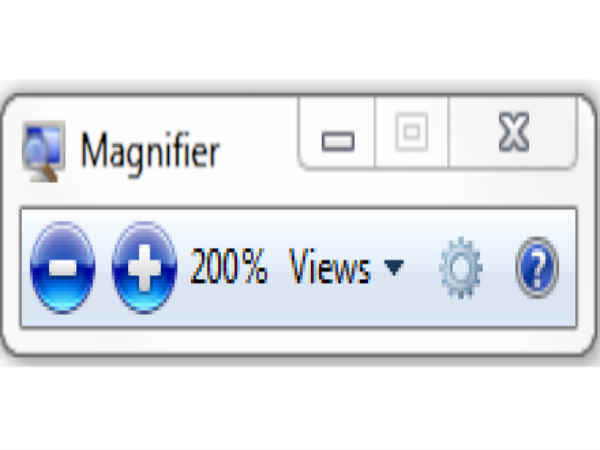Screen dimensions: 600x450
Task: Open Magnifier options via the gear icon
Action: point(460,267)
